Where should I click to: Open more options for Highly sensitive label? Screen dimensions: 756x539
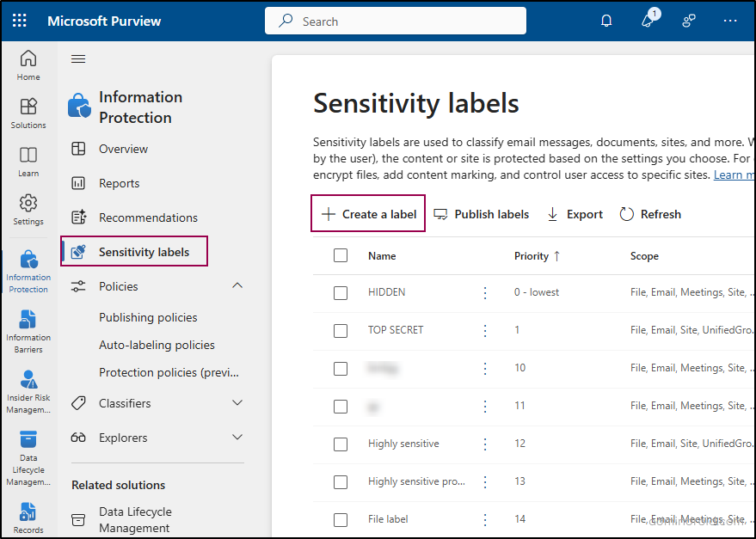point(485,444)
